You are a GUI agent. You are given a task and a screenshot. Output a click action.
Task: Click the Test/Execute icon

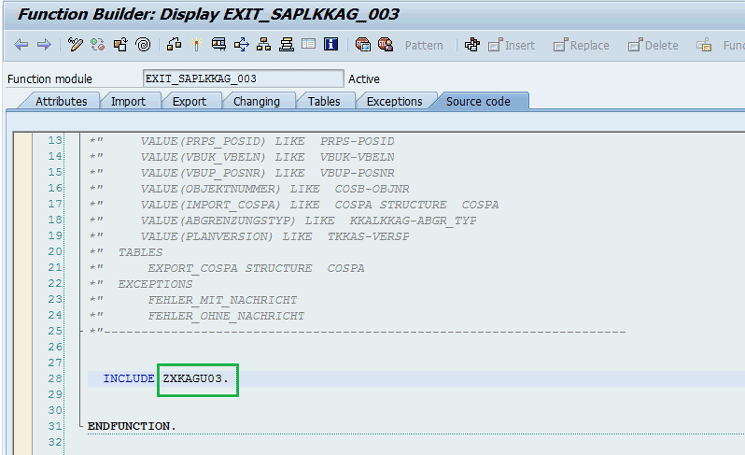pos(219,45)
